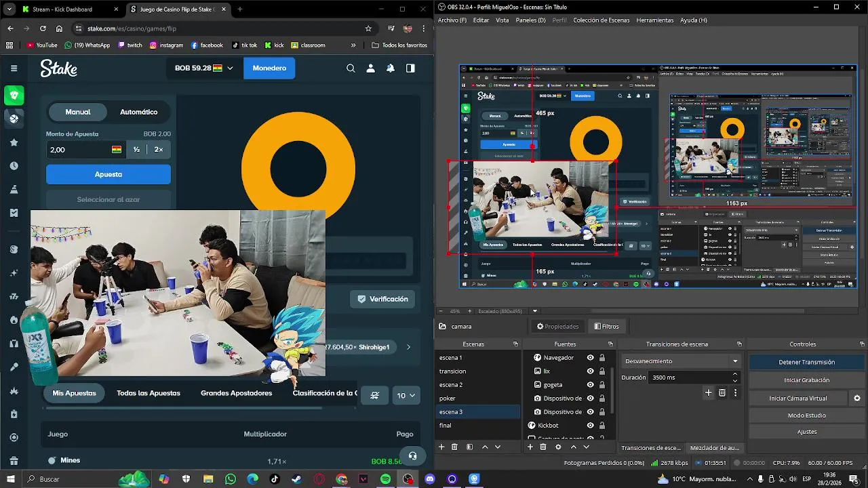
Task: Open the BOB 59.28 balance dropdown
Action: [x=203, y=68]
